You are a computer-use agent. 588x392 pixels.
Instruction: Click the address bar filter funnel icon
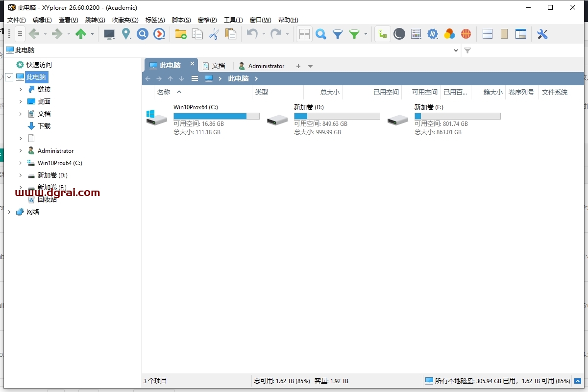(x=467, y=50)
